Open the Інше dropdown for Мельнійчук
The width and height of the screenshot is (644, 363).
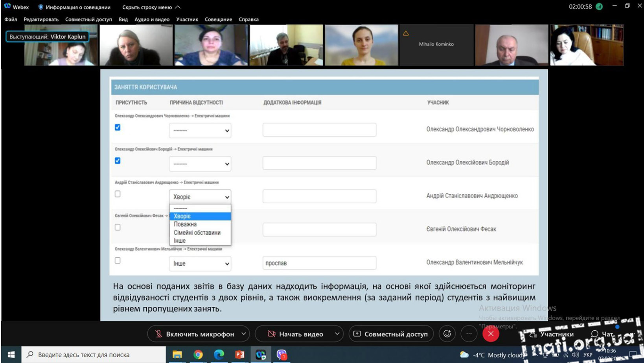tap(200, 263)
